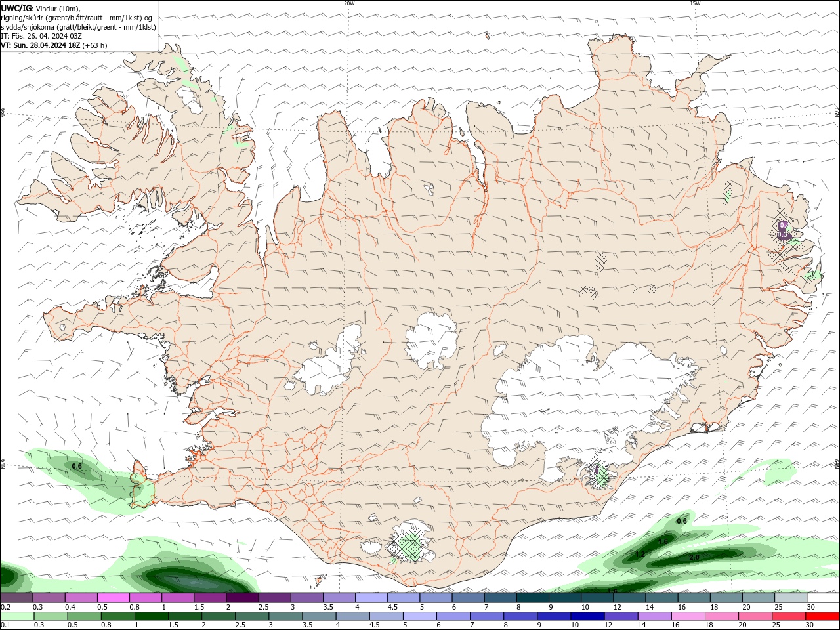
Task: Click the 'UWC/IG: Vindur (10m)' title text
Action: coord(41,8)
